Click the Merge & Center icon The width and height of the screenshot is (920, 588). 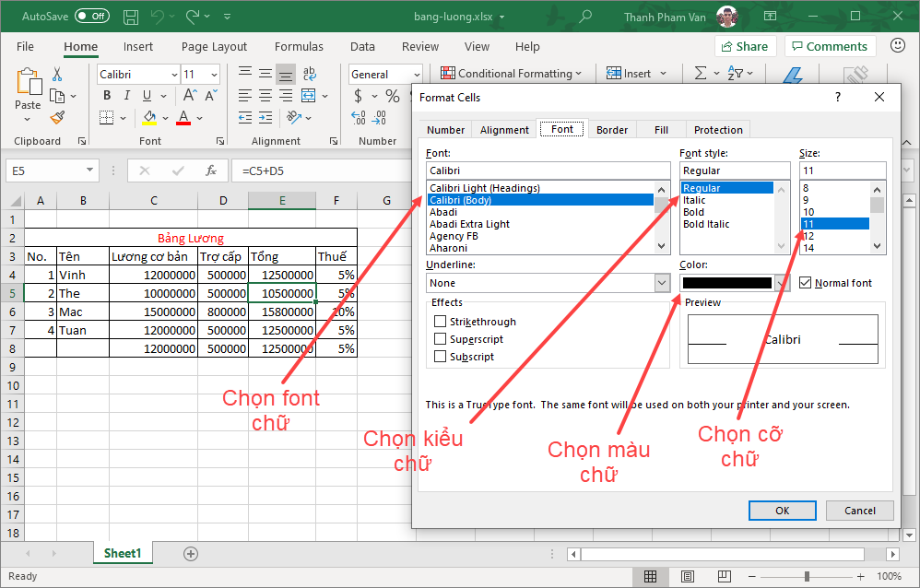[308, 96]
